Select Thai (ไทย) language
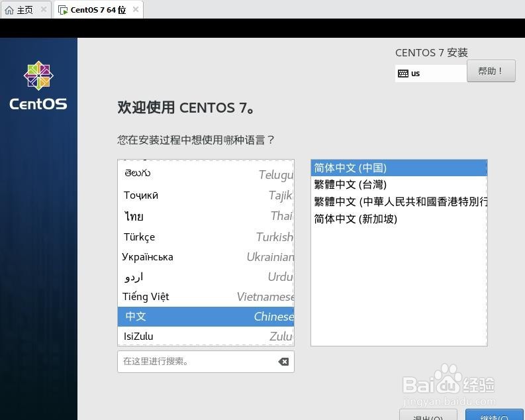This screenshot has height=420, width=525. (206, 216)
